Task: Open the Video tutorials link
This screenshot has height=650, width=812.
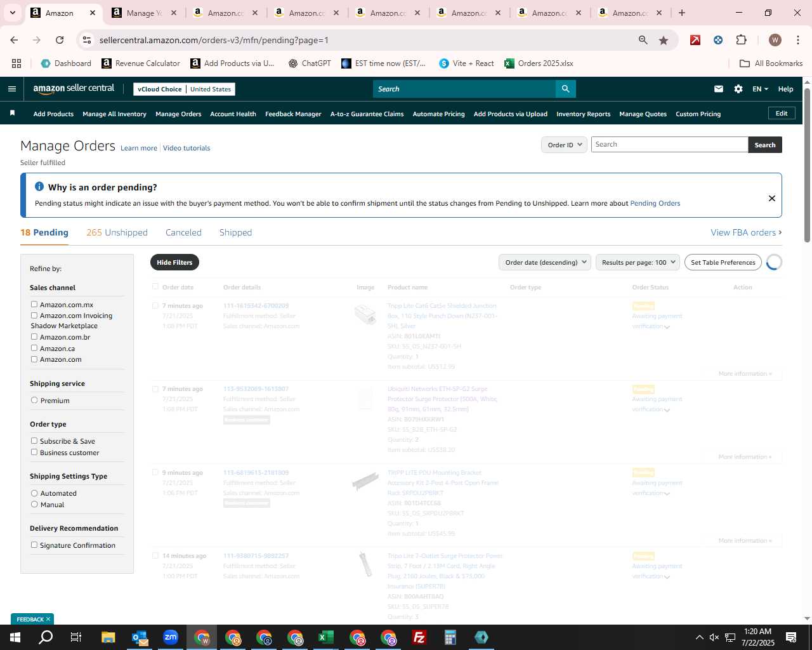Action: point(187,148)
